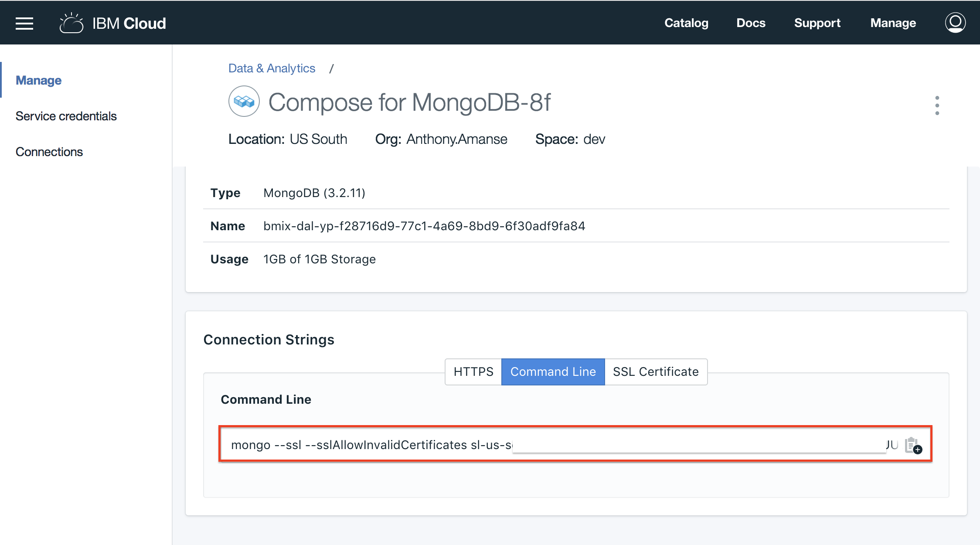The height and width of the screenshot is (545, 980).
Task: Click the IBM Cloud title text
Action: (129, 23)
